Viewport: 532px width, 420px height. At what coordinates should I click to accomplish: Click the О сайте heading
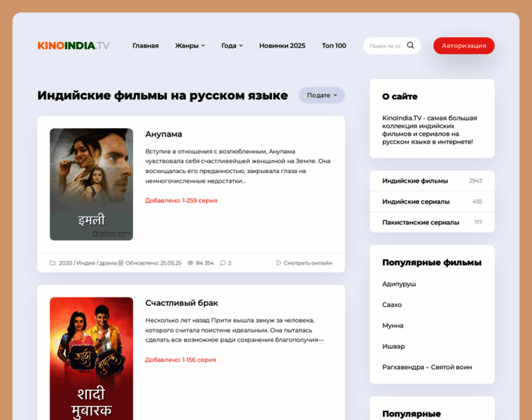click(400, 97)
